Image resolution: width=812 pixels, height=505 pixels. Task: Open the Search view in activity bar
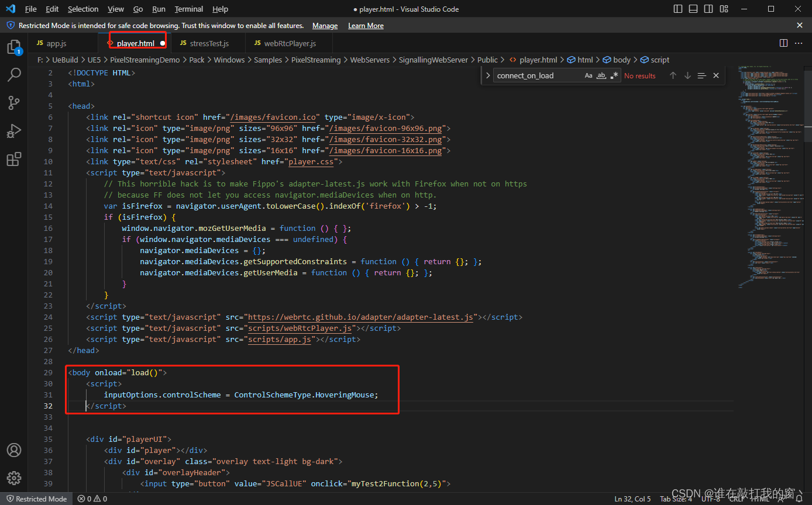(x=14, y=75)
